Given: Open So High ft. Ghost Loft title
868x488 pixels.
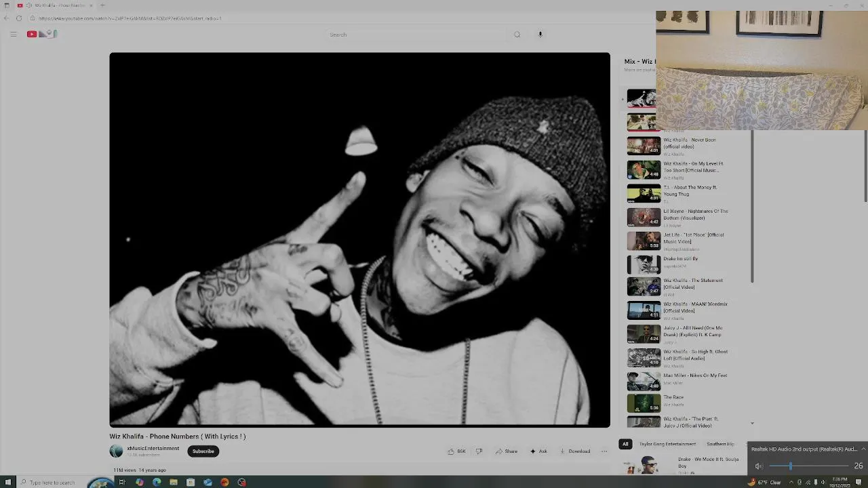Looking at the screenshot, I should (695, 354).
